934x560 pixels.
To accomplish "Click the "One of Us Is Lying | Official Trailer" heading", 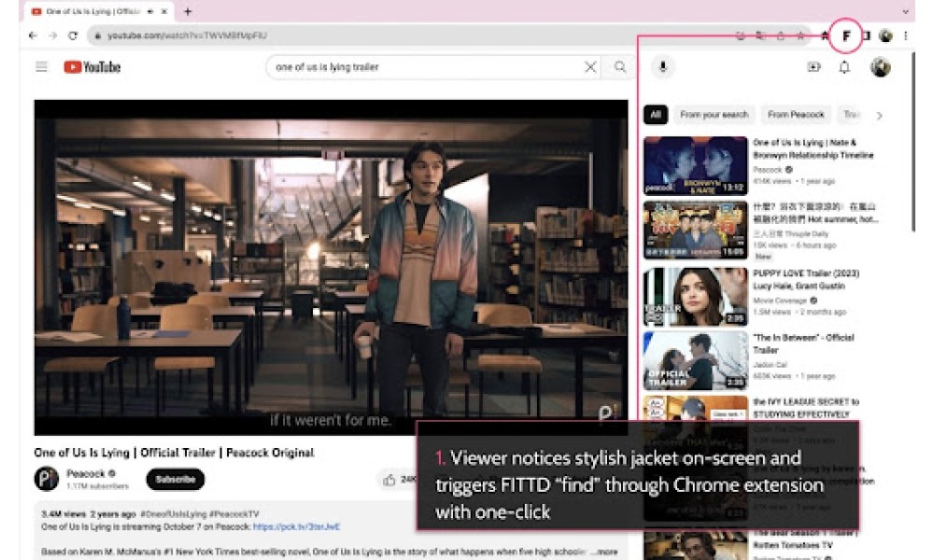I will click(174, 453).
